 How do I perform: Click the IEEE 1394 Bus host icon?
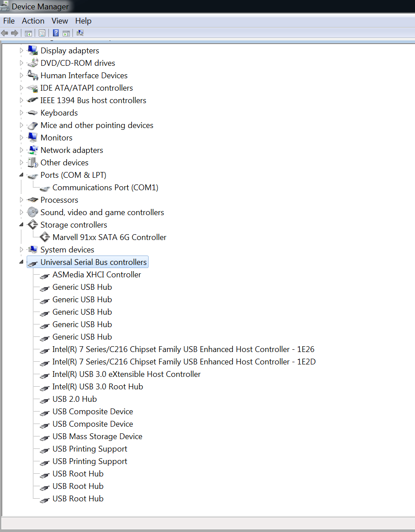(32, 100)
